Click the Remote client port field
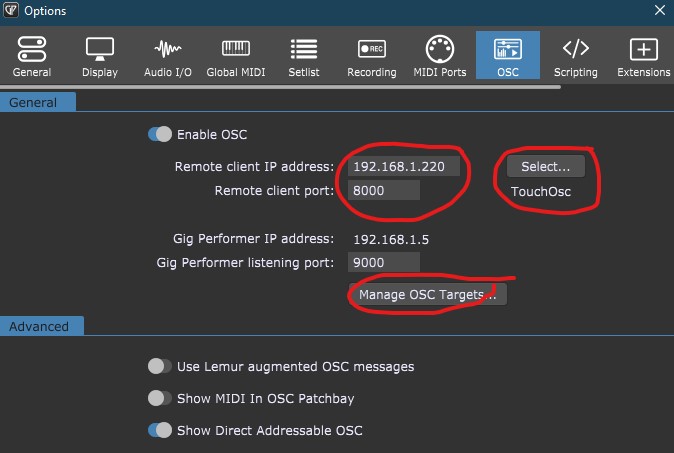674x453 pixels. tap(383, 190)
